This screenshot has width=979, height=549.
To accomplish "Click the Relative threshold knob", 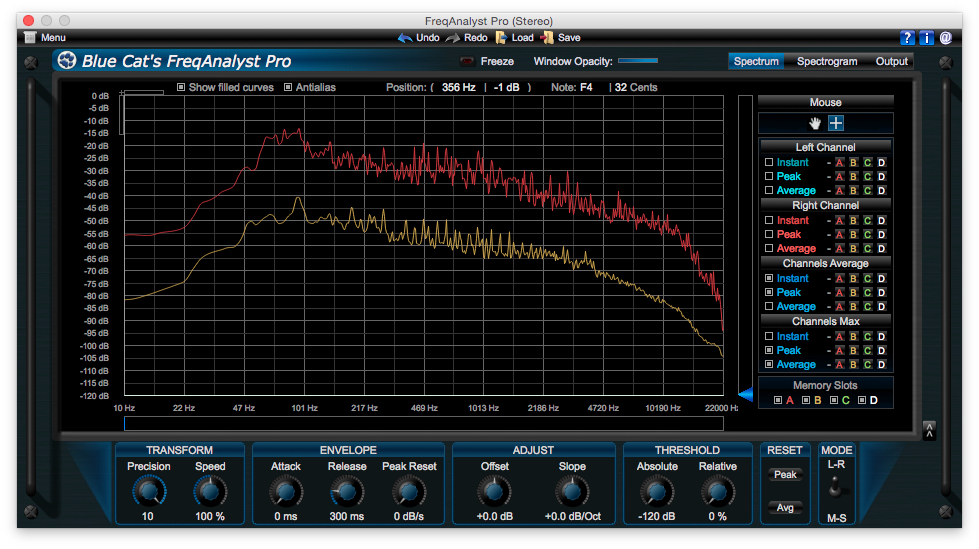I will [717, 492].
